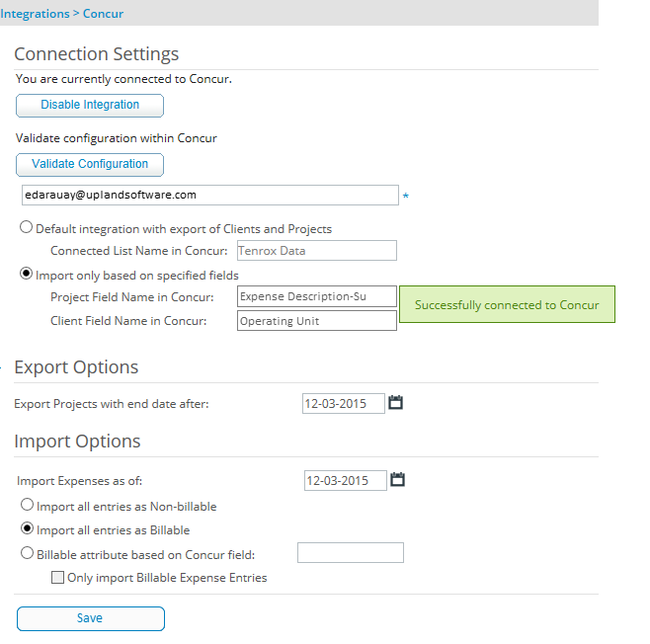Select Default integration with export of Clients and Projects

(26, 227)
